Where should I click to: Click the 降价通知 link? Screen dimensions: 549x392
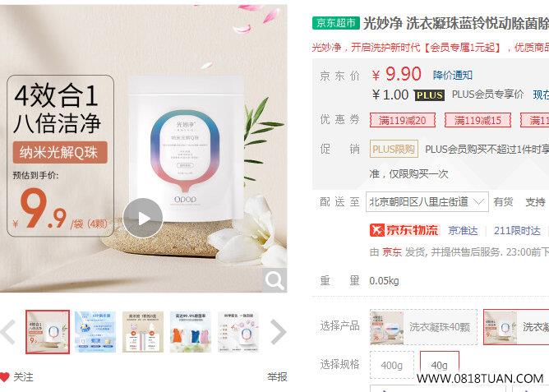tap(453, 75)
